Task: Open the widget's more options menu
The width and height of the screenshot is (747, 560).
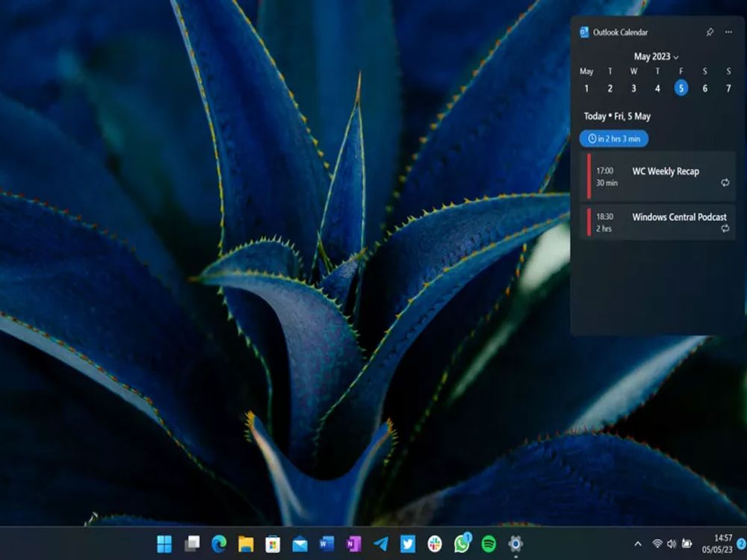Action: pos(729,32)
